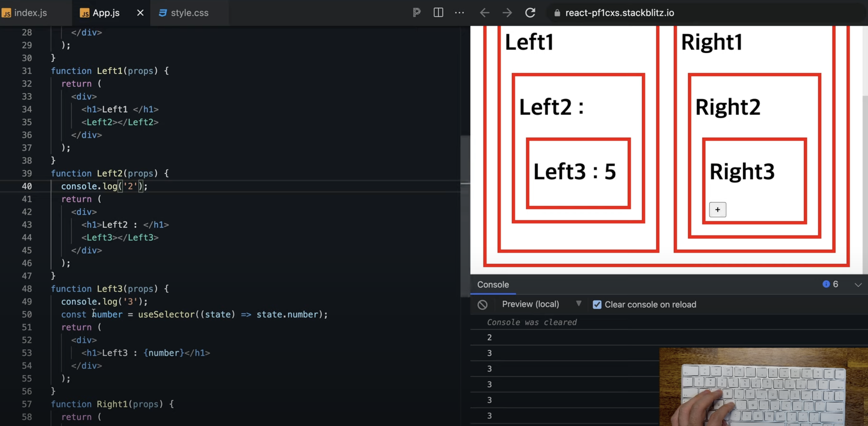Click the lock icon beside the URL
Viewport: 868px width, 426px height.
tap(557, 13)
